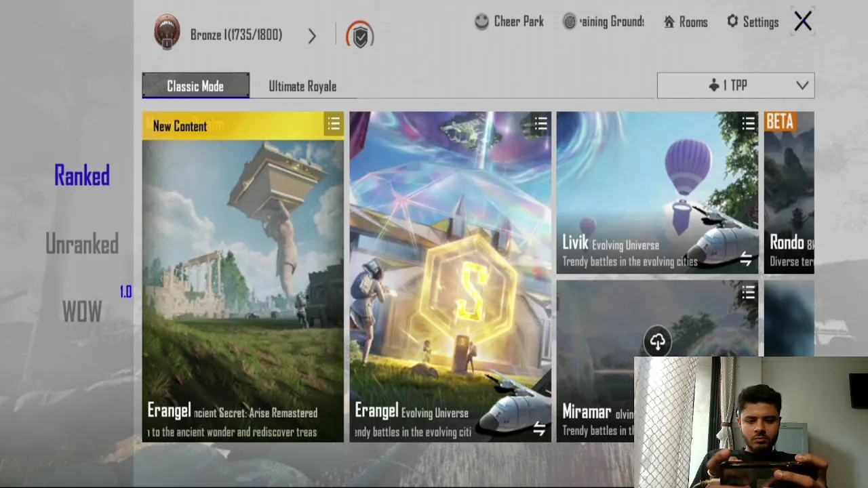Switch to Ultimate Royale tab
Image resolution: width=868 pixels, height=488 pixels.
pos(302,86)
